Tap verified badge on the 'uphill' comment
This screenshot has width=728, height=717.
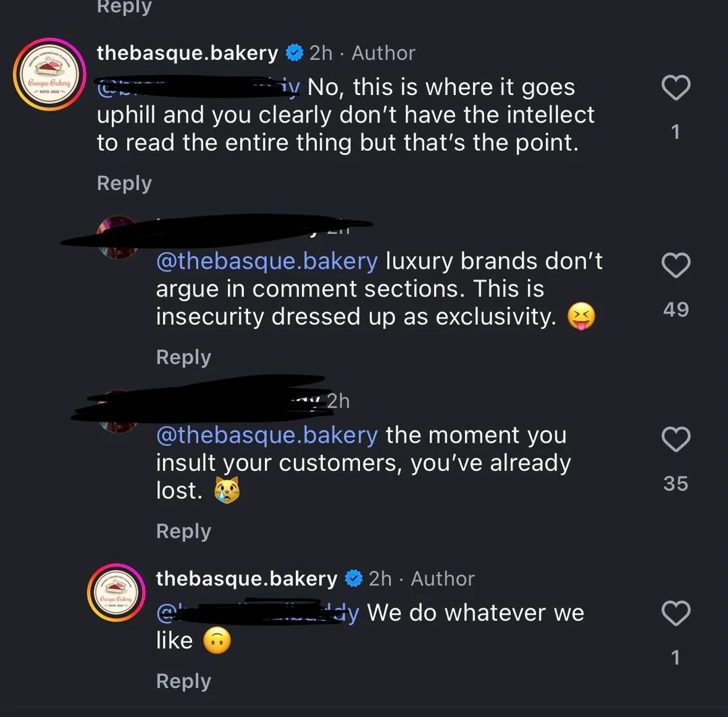click(293, 53)
